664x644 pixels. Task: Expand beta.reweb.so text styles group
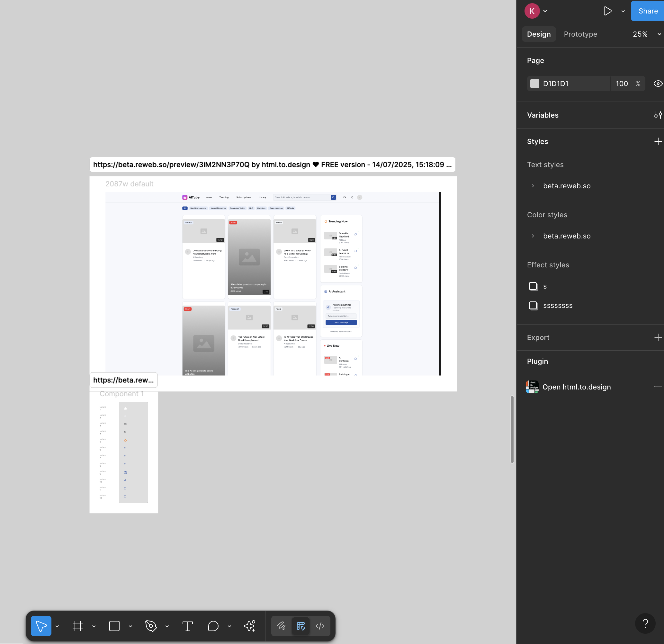tap(533, 186)
